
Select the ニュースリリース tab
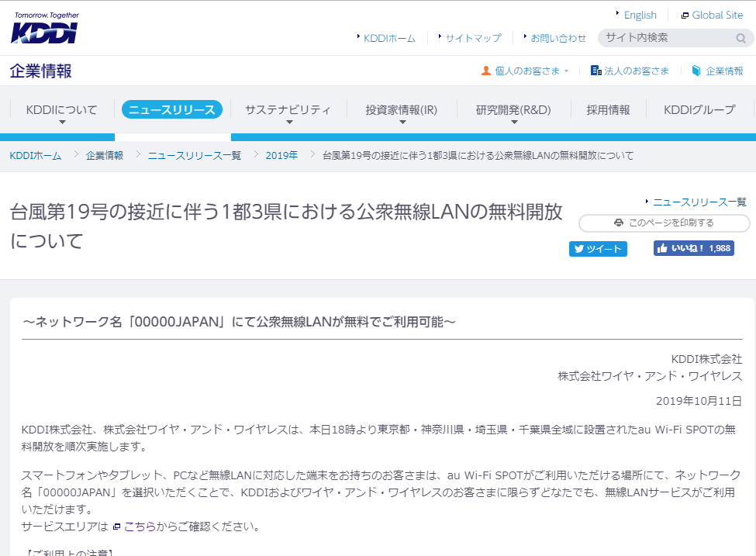click(x=172, y=110)
